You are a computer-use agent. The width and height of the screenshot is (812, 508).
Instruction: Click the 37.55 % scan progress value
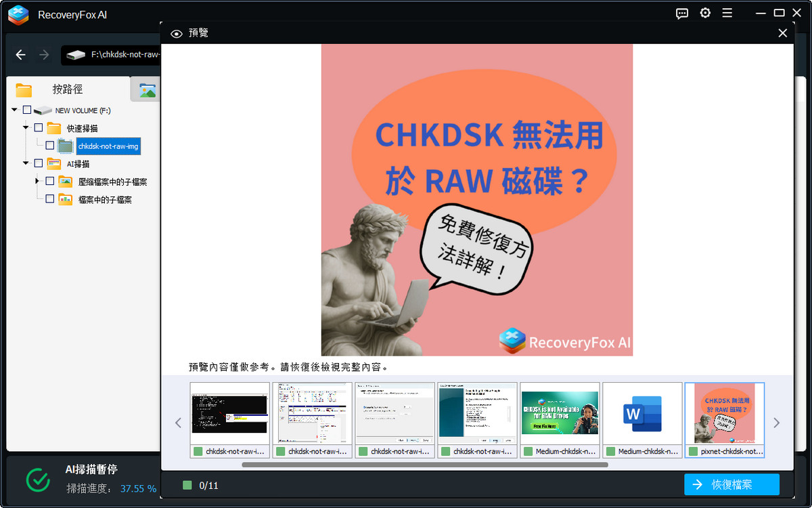coord(139,488)
